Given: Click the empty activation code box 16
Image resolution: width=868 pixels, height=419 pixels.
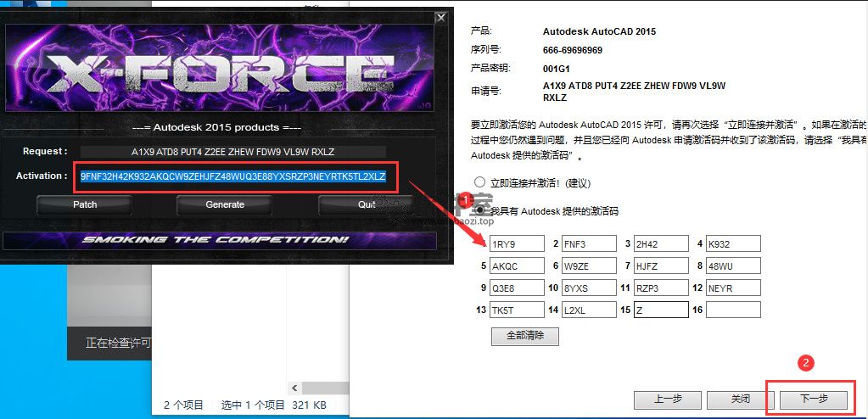Looking at the screenshot, I should (x=733, y=310).
